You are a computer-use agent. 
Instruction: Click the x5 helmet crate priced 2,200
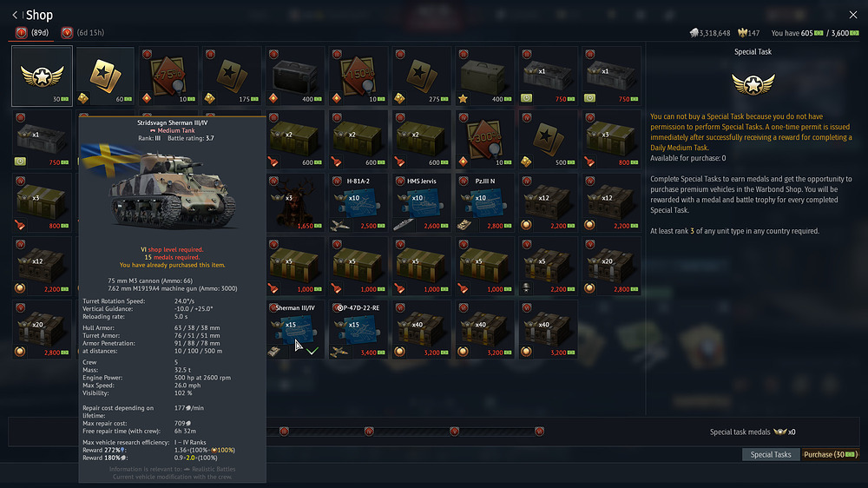point(547,265)
